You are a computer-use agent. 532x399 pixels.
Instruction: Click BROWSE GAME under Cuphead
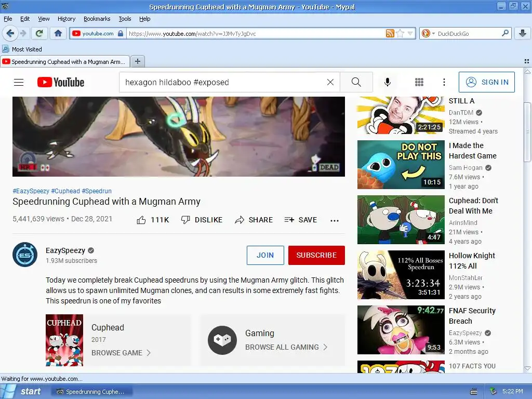[x=121, y=353]
